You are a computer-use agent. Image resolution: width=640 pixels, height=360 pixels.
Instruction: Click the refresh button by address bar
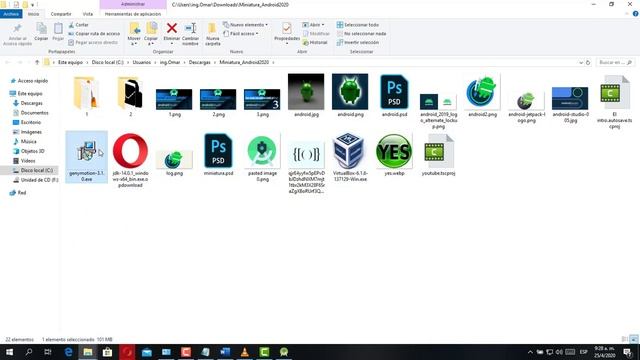point(588,62)
